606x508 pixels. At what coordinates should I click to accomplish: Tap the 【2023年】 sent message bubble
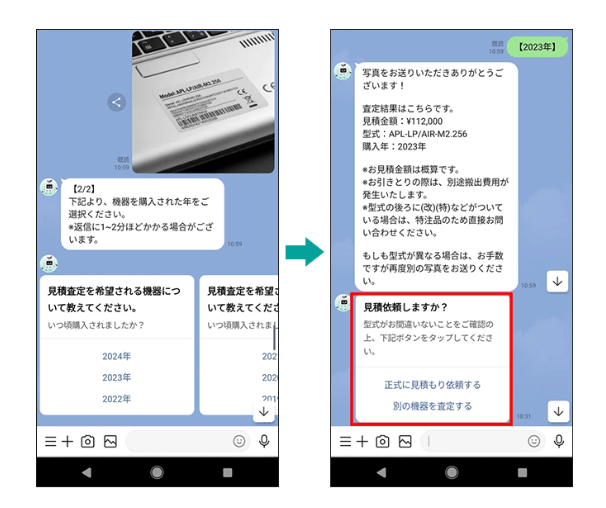(537, 47)
